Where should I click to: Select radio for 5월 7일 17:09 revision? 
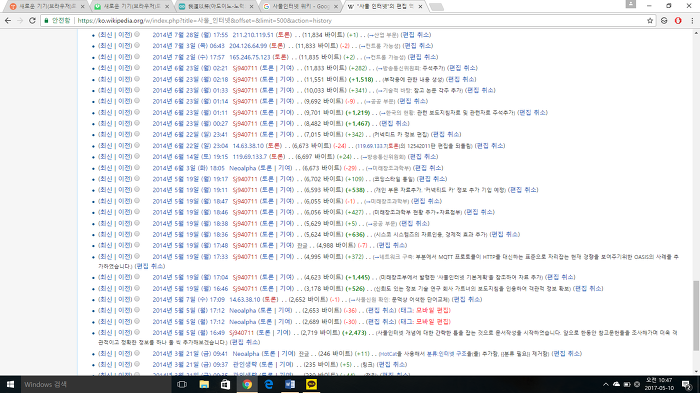137,299
